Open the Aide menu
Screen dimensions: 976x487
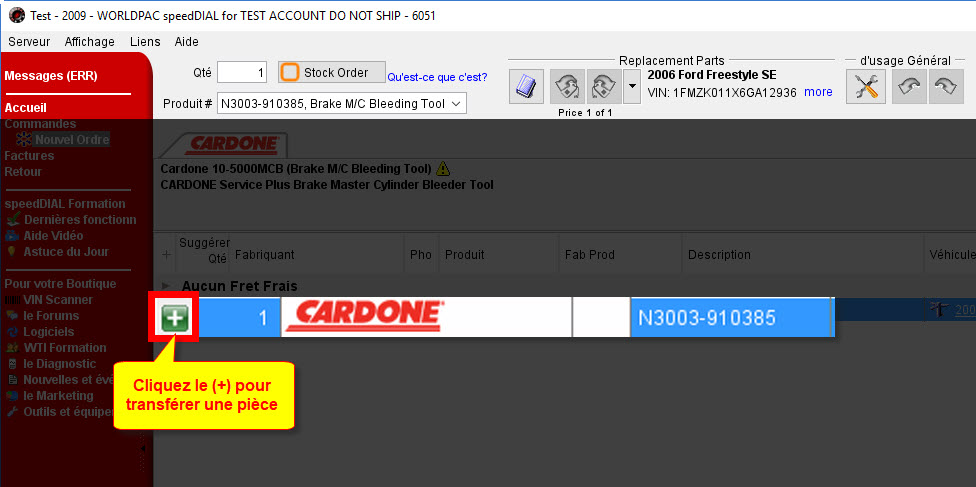[x=187, y=42]
